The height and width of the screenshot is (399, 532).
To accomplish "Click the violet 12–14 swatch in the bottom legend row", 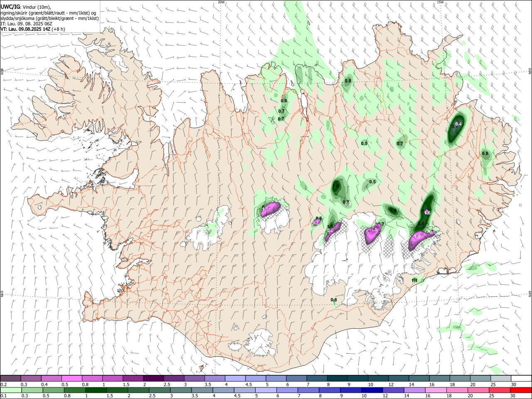I will coord(393,390).
